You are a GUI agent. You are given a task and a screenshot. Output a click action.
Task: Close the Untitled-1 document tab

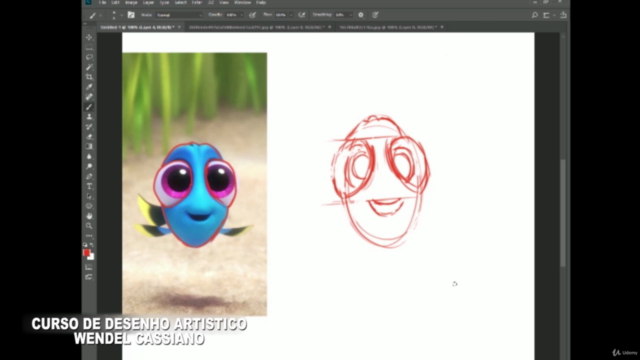pos(179,27)
